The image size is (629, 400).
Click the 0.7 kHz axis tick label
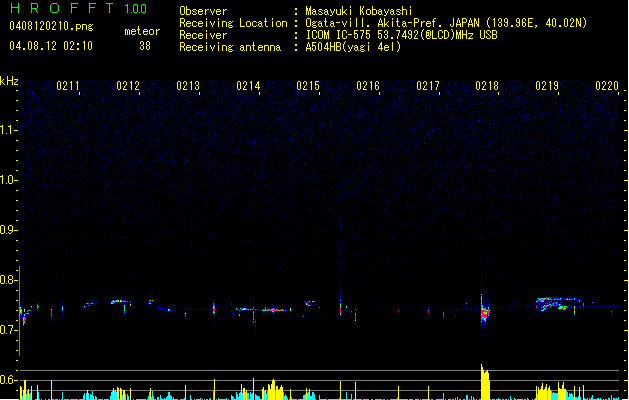click(x=7, y=330)
